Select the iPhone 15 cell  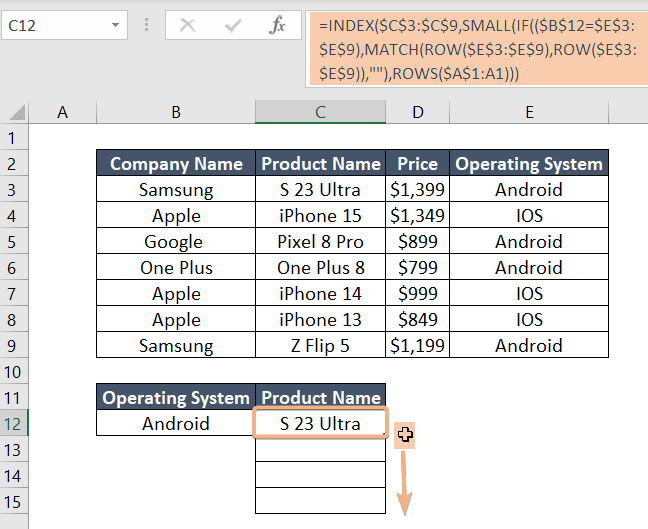point(320,216)
